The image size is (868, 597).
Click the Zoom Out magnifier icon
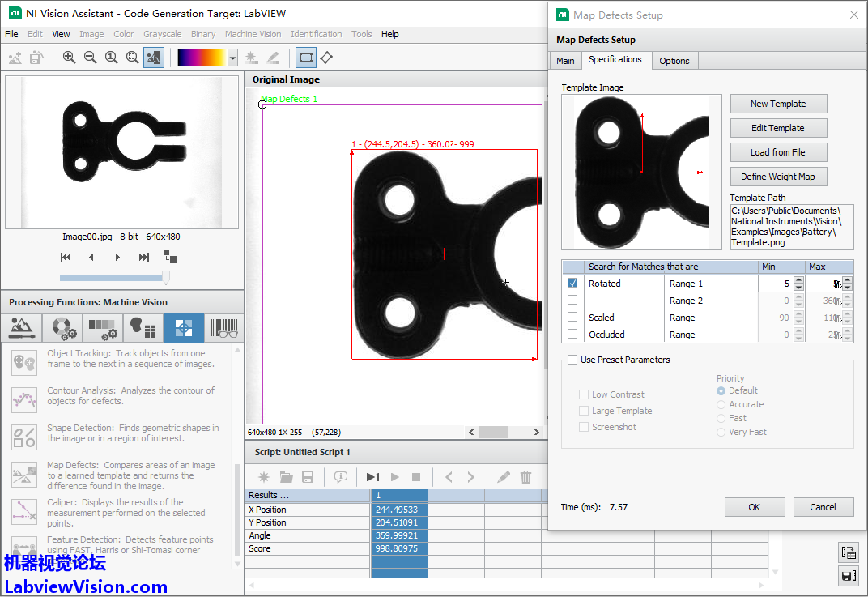[x=90, y=58]
